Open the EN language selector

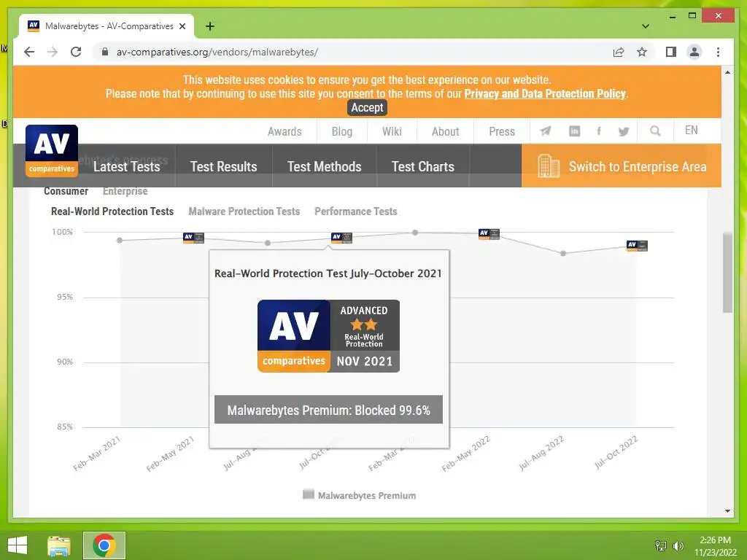tap(692, 131)
